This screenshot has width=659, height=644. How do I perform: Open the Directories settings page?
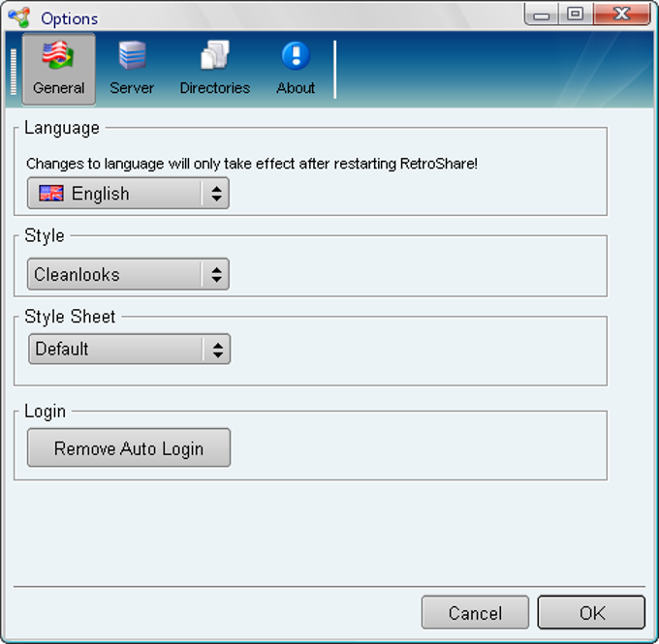[x=215, y=69]
